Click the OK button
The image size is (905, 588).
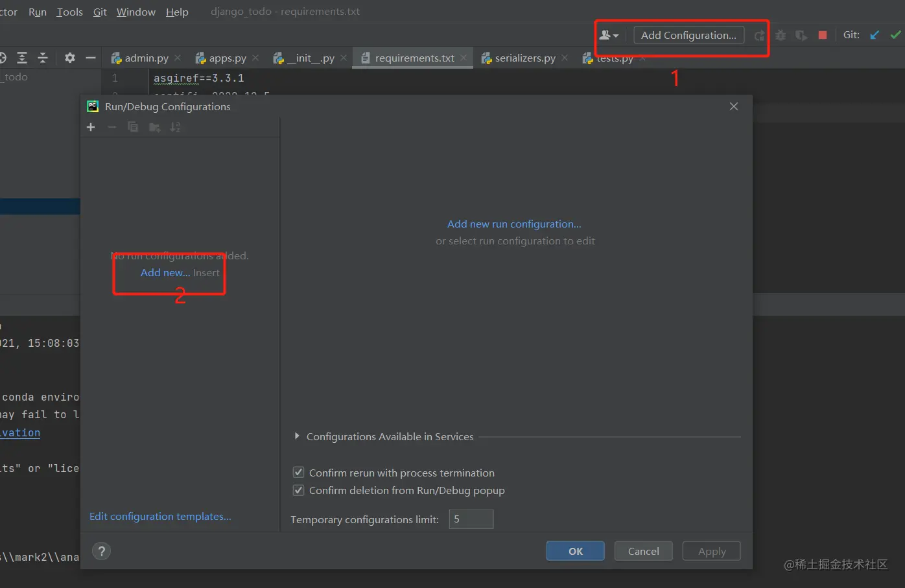pos(576,551)
